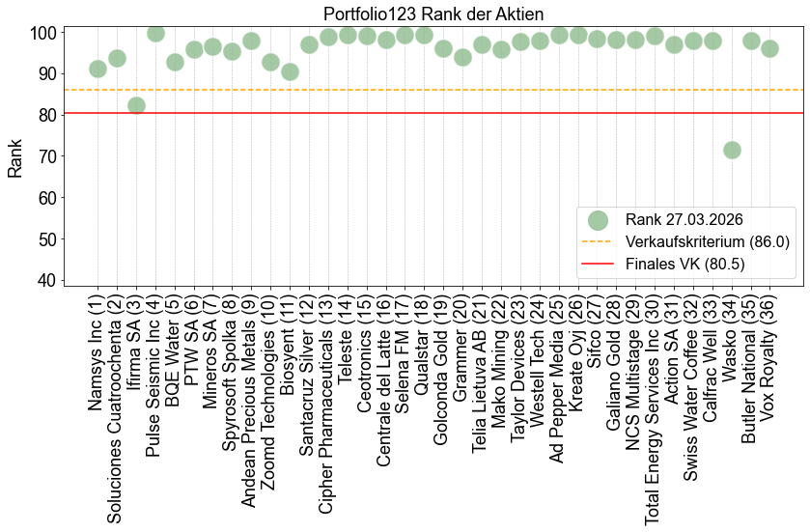Click the orange dashed line sample in legend

coord(598,241)
